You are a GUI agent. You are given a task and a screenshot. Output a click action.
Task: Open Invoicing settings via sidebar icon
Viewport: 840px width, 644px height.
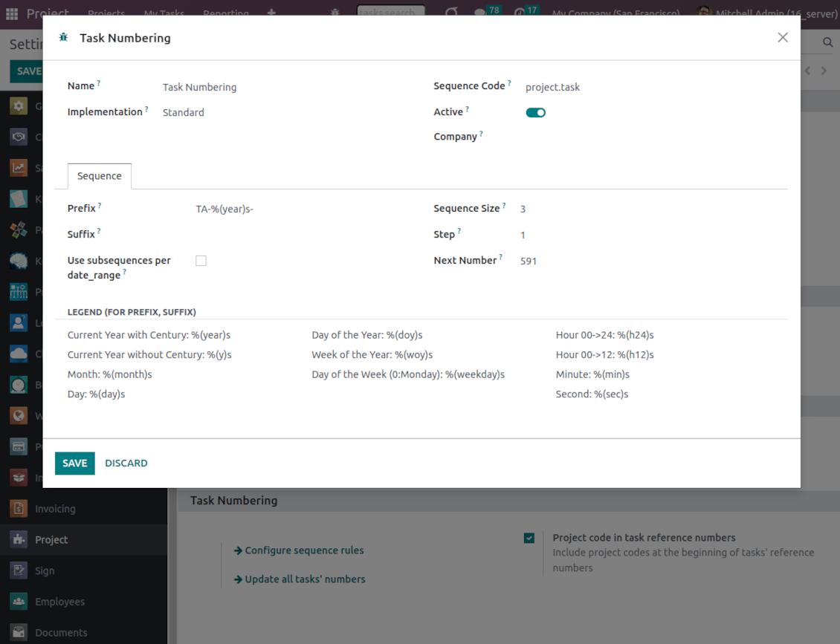[19, 509]
